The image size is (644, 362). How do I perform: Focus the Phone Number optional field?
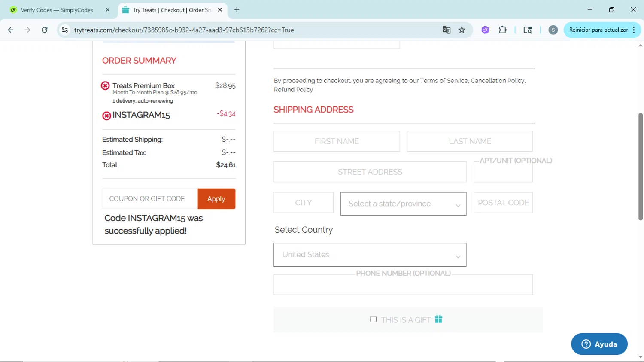coord(403,284)
